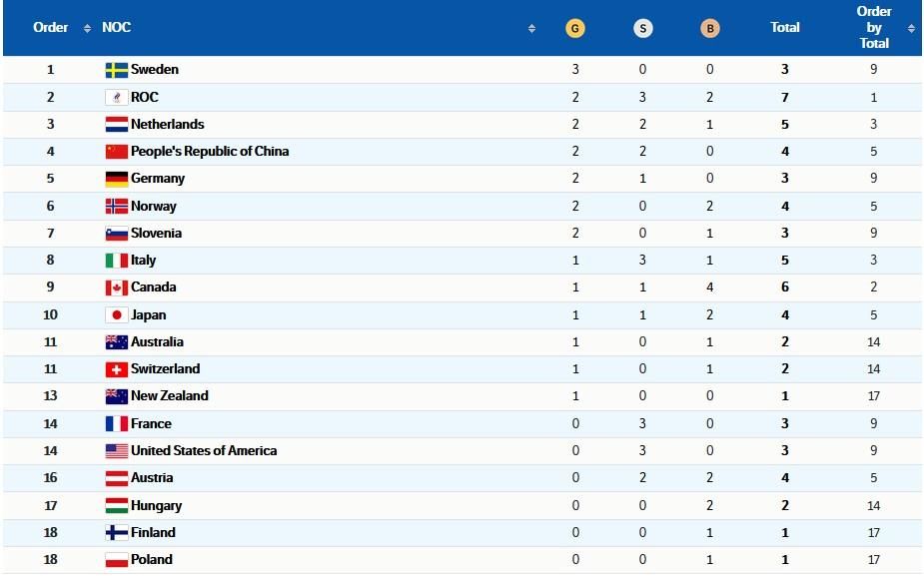The height and width of the screenshot is (576, 924).
Task: Toggle sort arrows beside Order header
Action: (x=88, y=28)
